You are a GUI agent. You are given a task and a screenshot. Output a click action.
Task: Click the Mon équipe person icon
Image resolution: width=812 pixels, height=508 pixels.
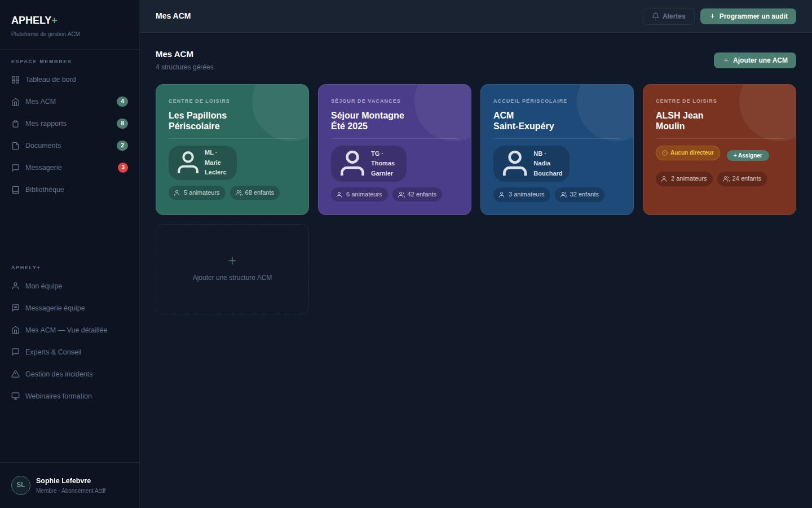pyautogui.click(x=15, y=286)
